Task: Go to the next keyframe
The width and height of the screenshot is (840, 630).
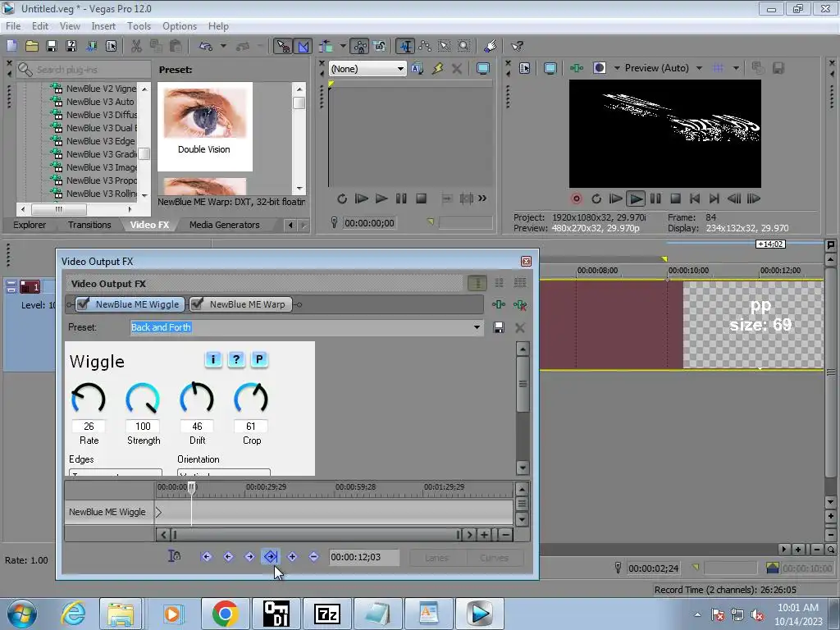Action: coord(249,557)
